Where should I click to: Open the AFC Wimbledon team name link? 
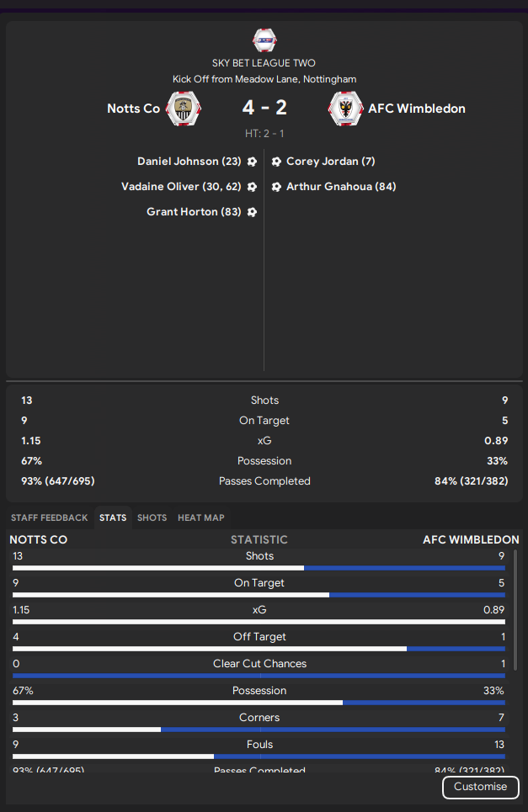tap(417, 109)
